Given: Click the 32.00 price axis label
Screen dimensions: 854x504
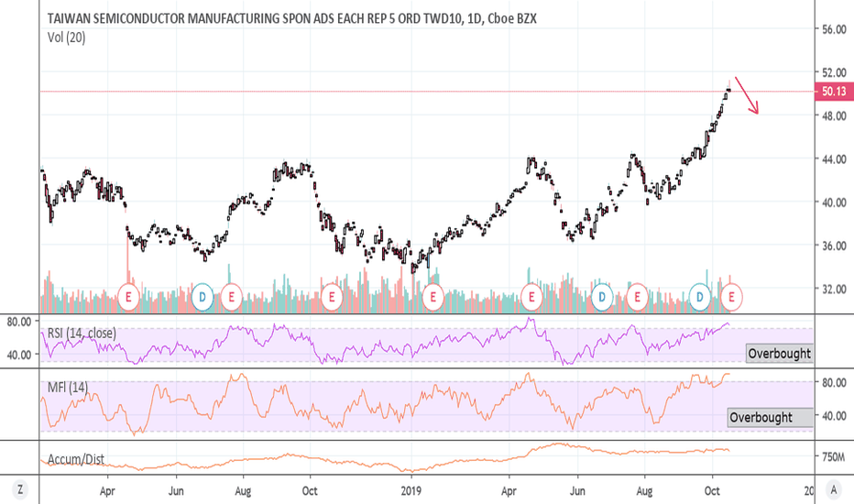Looking at the screenshot, I should point(834,290).
